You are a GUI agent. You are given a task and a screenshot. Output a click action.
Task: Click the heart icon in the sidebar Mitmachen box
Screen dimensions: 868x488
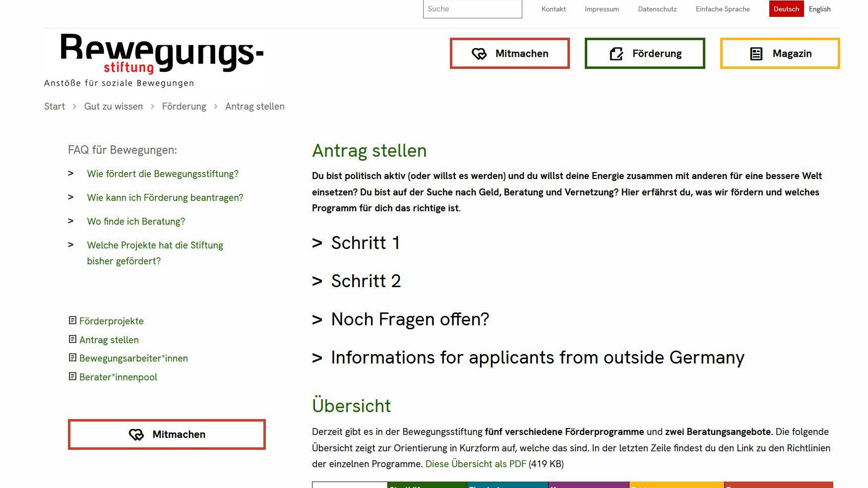pos(136,434)
